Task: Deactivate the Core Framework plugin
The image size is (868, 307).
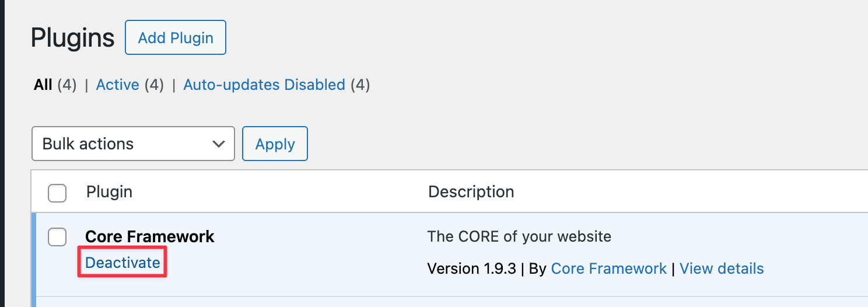Action: (123, 263)
